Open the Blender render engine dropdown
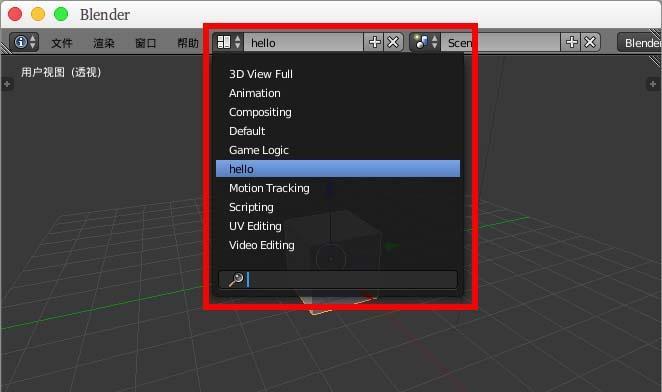Screen dimensions: 662x392 pyautogui.click(x=639, y=43)
